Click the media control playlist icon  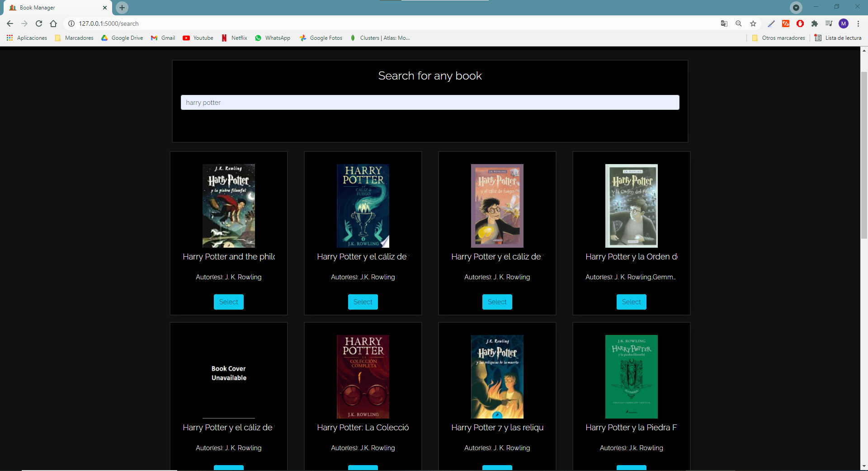829,24
